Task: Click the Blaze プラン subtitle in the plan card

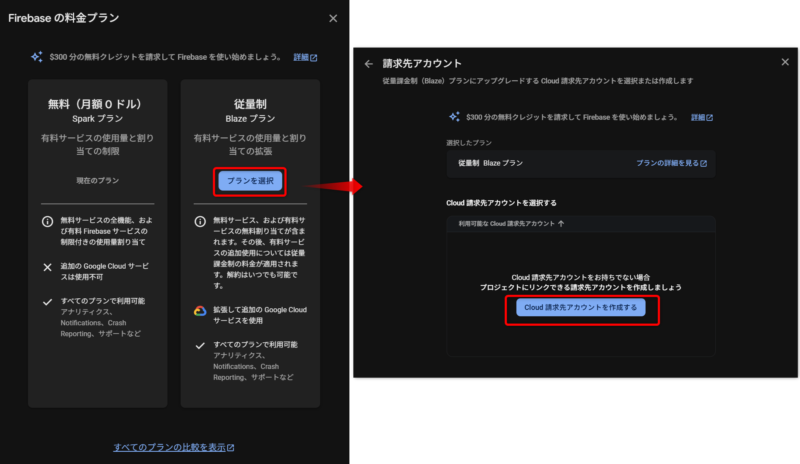Action: (x=250, y=118)
